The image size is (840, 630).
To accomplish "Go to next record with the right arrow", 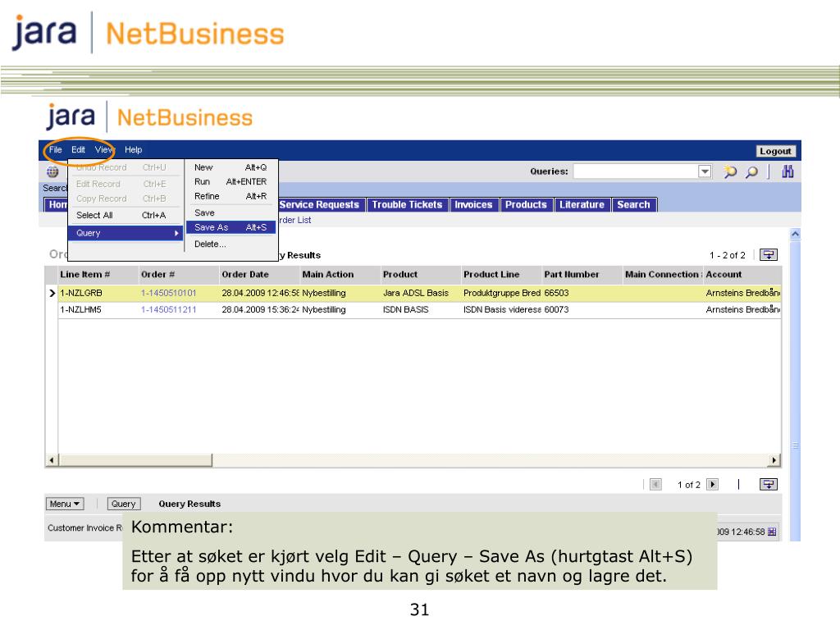I will tap(713, 484).
